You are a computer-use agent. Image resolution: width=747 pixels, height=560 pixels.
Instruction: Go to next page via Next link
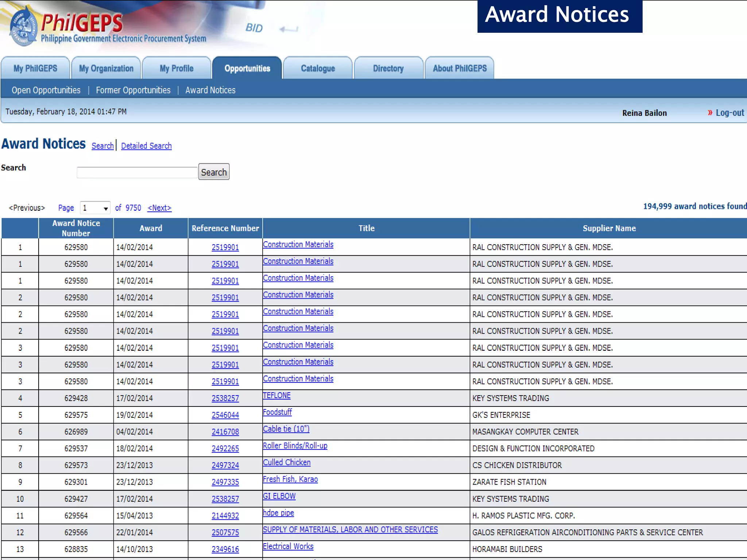[x=159, y=208]
